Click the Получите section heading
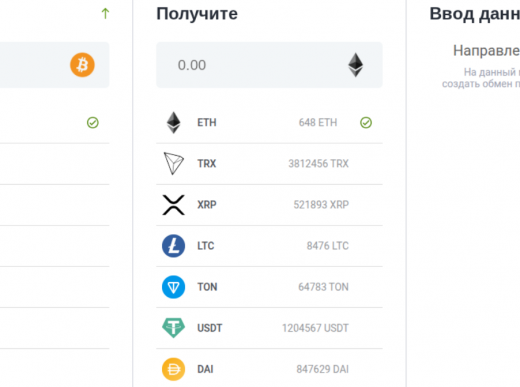The height and width of the screenshot is (387, 520). 197,14
